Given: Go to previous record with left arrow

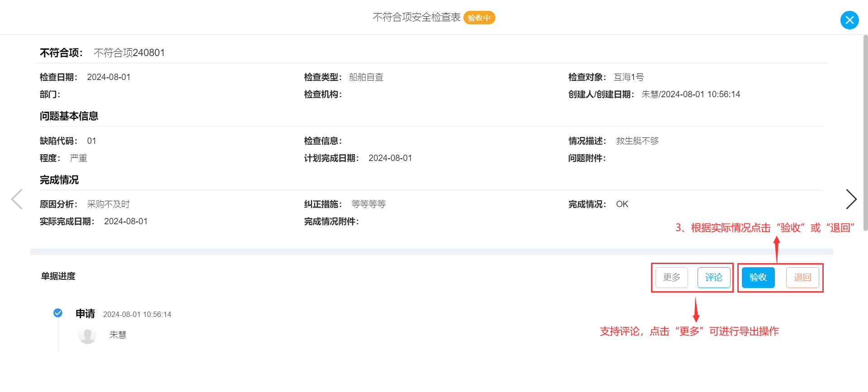Looking at the screenshot, I should pos(17,199).
